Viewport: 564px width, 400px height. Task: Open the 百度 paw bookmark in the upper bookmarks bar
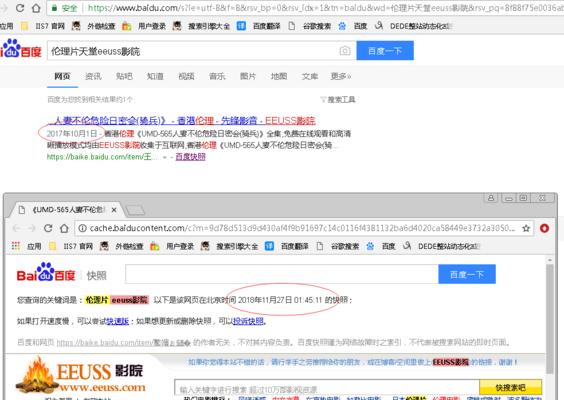click(x=352, y=26)
